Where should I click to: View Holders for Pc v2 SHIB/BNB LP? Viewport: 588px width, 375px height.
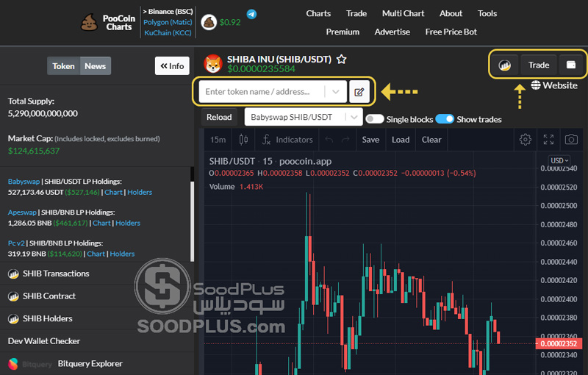pos(122,254)
